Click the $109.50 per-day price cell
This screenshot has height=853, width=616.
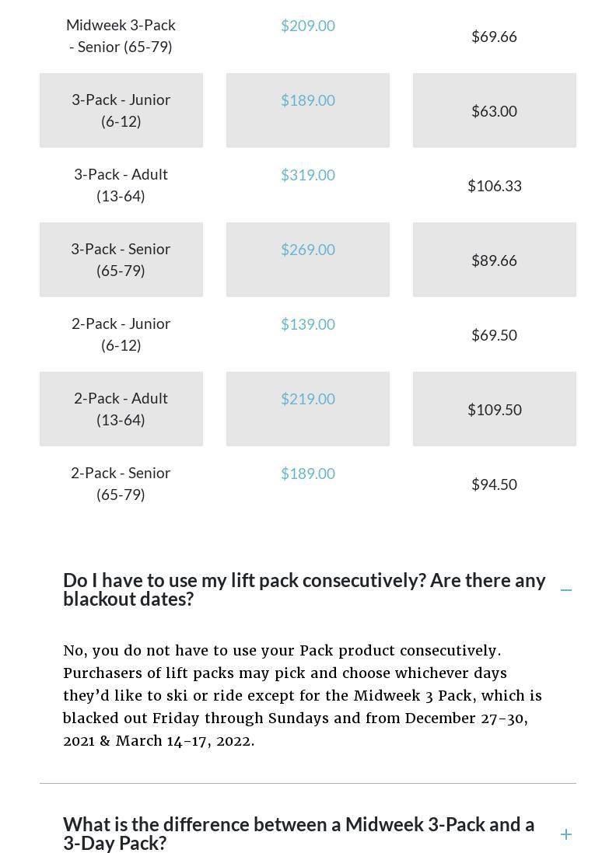495,410
